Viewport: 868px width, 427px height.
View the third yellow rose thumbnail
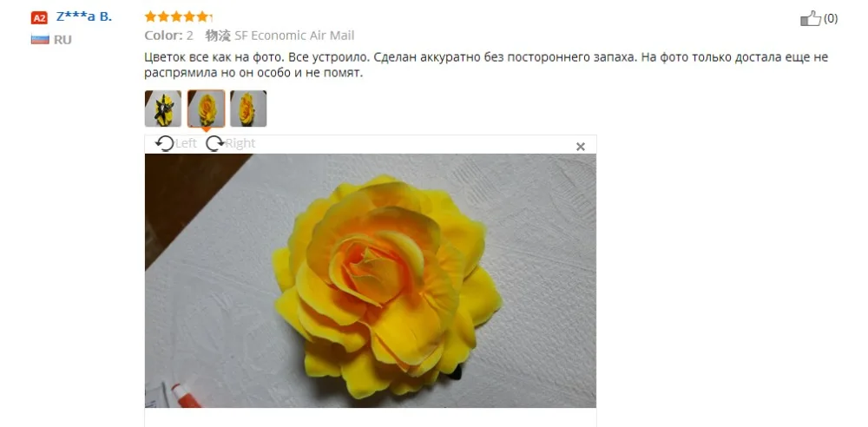[x=248, y=108]
